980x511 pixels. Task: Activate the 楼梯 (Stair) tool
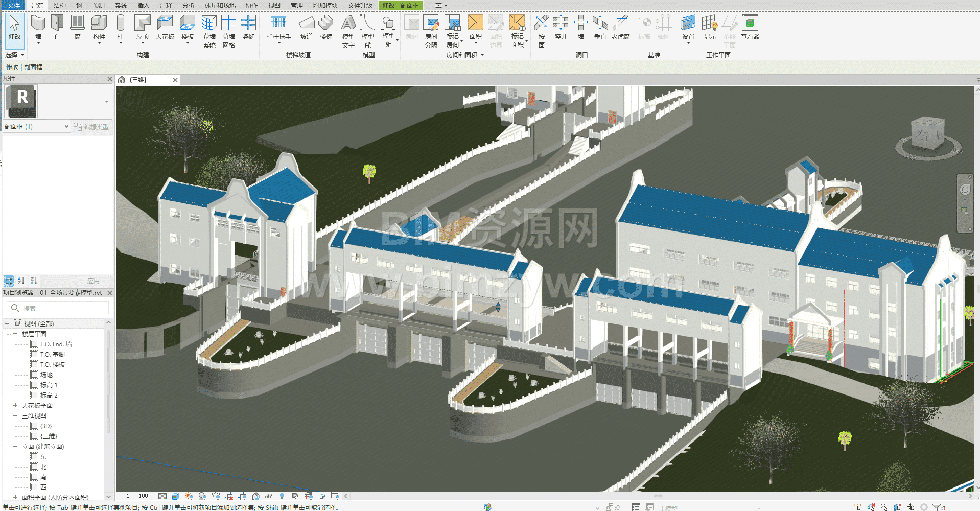tap(325, 28)
